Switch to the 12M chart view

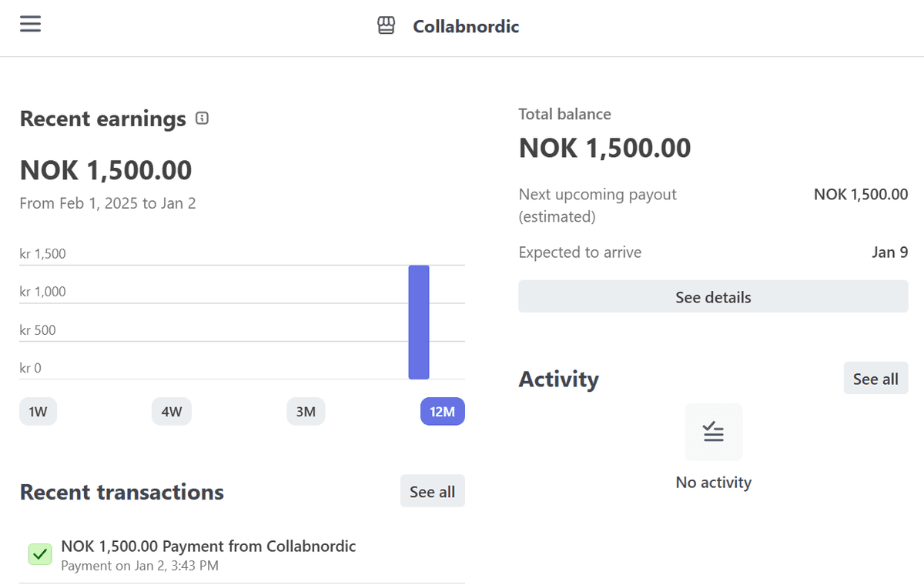pyautogui.click(x=442, y=411)
